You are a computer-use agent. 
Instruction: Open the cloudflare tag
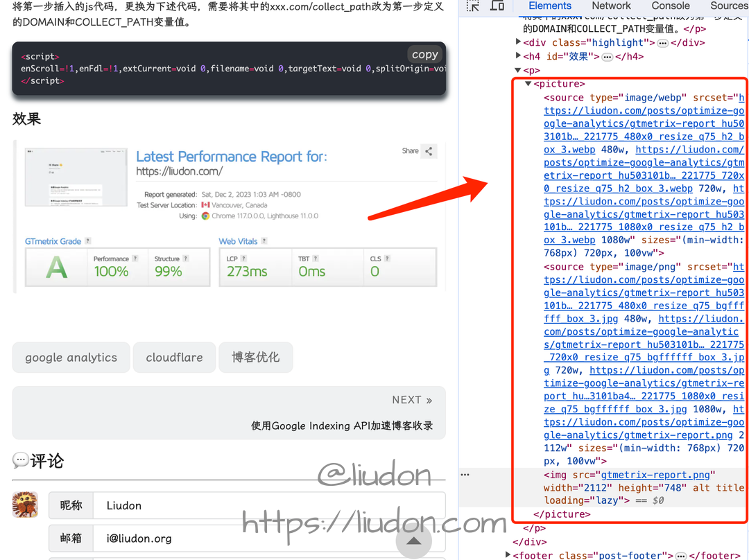pyautogui.click(x=174, y=357)
